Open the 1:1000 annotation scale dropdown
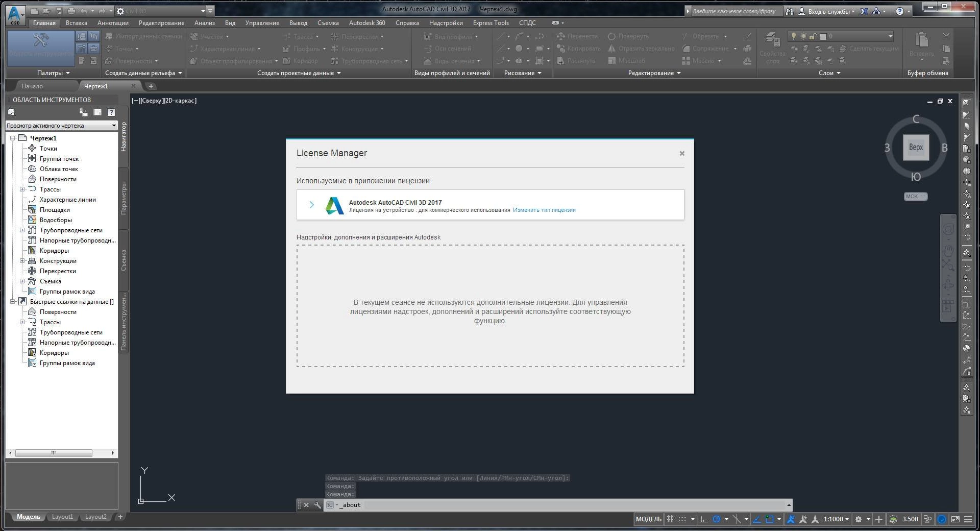 (836, 519)
